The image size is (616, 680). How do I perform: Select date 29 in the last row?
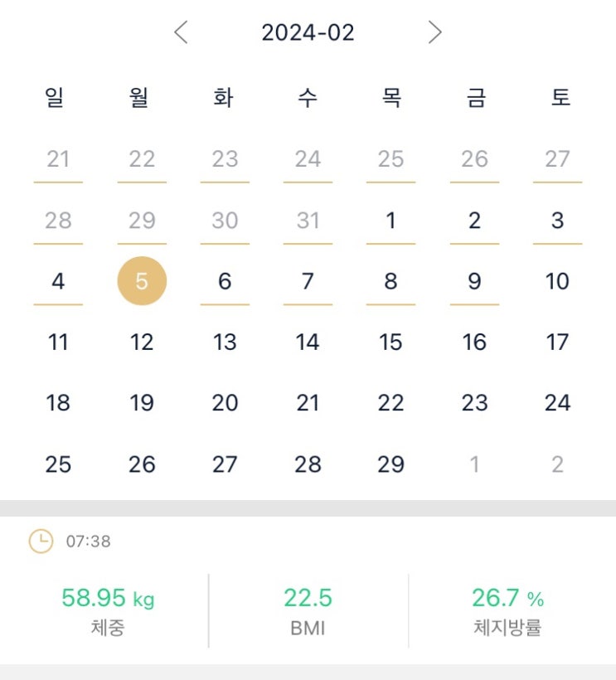[390, 464]
